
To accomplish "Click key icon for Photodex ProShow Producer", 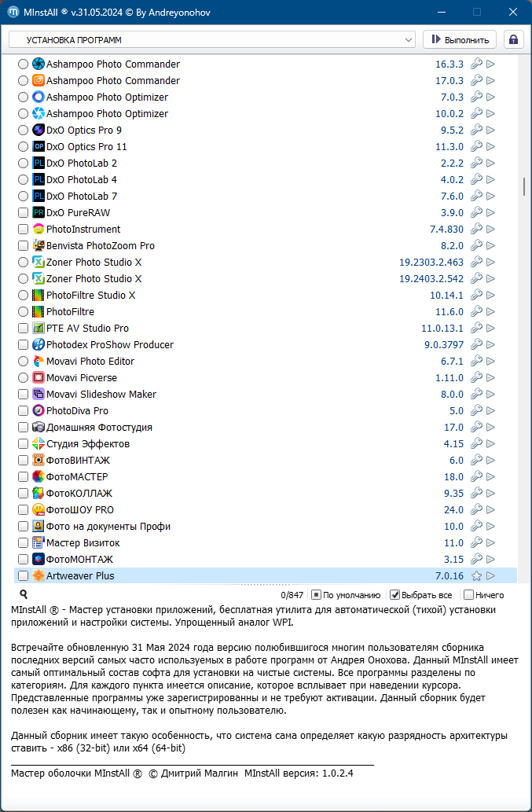I will (477, 344).
